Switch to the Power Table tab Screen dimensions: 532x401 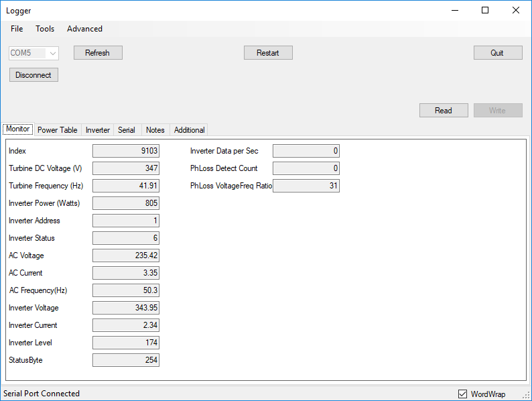[58, 130]
